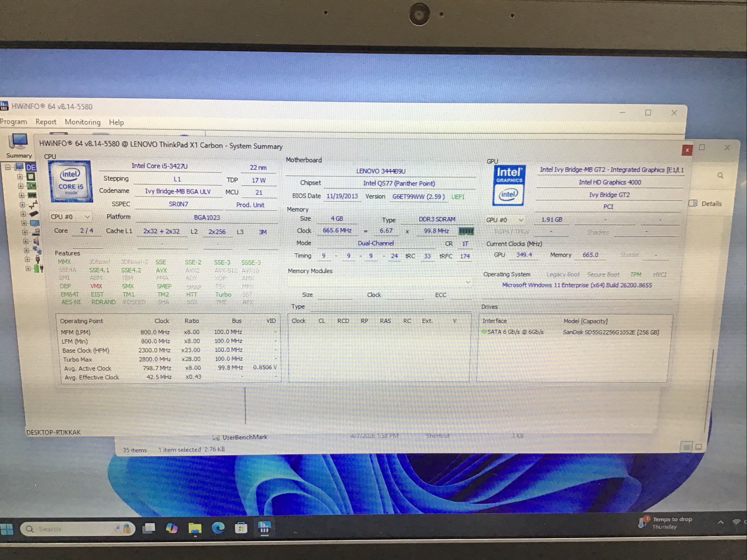Click the SanDisk SD5SG2256G1052E drive entry
Screen dimensions: 747x560
[611, 332]
